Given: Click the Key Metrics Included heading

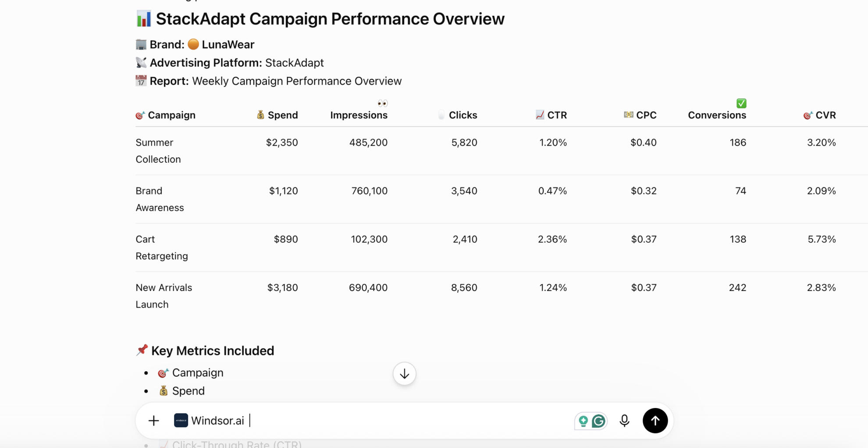Looking at the screenshot, I should pos(213,351).
